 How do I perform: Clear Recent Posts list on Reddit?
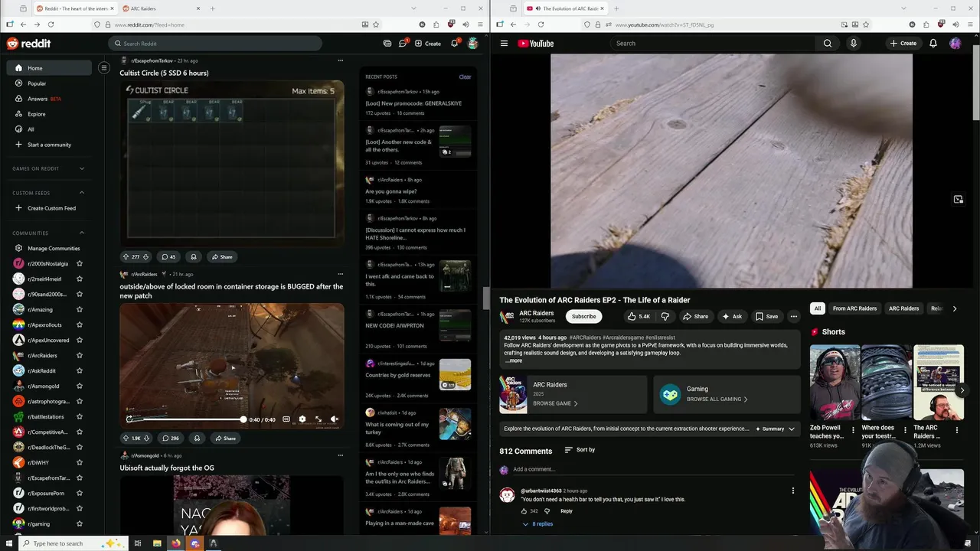pos(465,77)
